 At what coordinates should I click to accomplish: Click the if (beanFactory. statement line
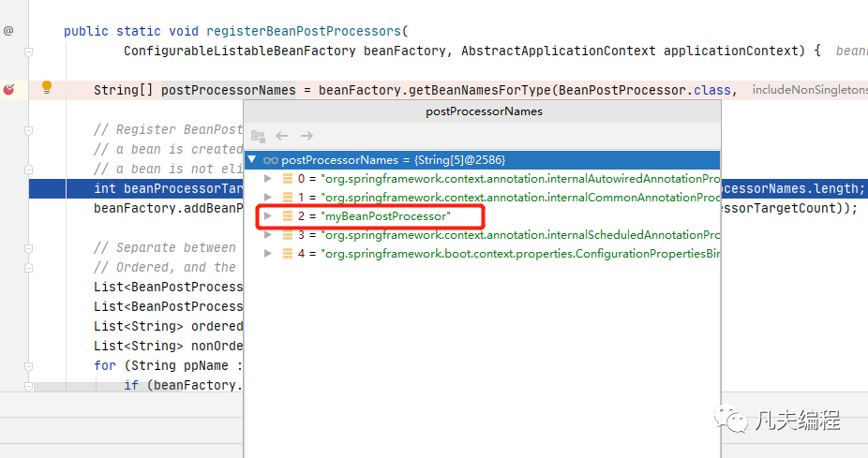click(x=183, y=386)
